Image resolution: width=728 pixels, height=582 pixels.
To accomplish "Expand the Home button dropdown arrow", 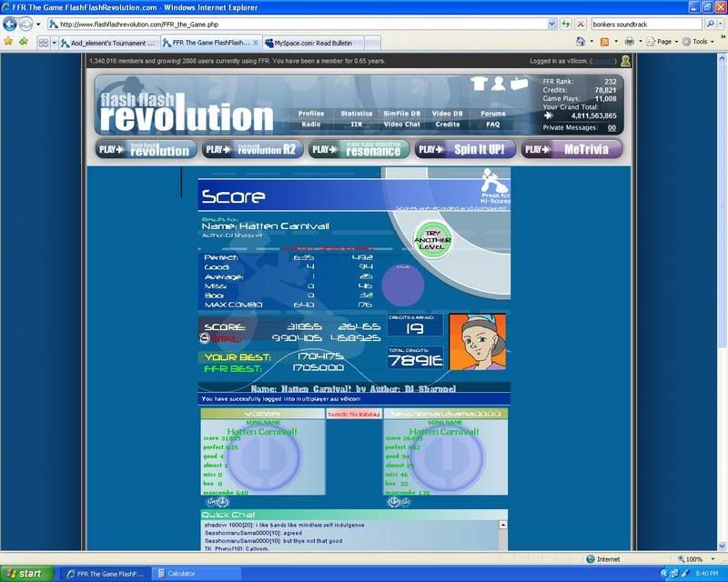I will 591,42.
